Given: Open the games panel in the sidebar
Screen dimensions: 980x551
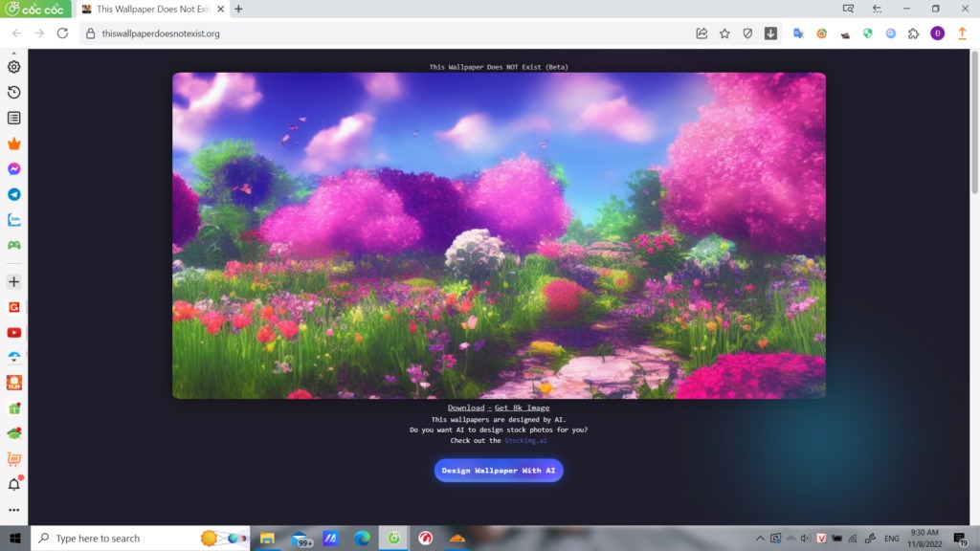Looking at the screenshot, I should (x=13, y=244).
